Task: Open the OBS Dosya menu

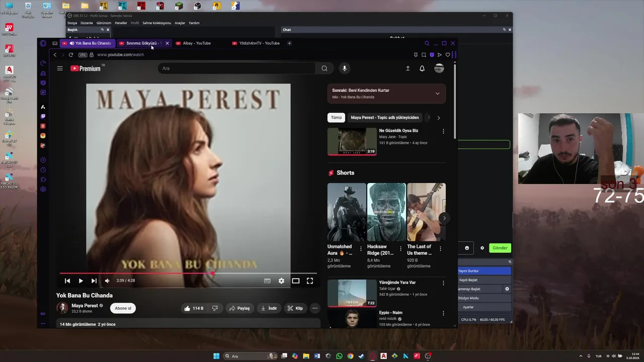Action: pyautogui.click(x=72, y=23)
